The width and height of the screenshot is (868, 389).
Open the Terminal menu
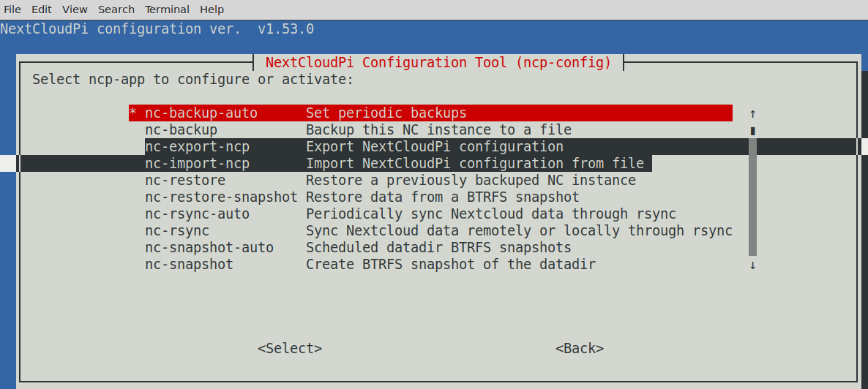(x=168, y=10)
